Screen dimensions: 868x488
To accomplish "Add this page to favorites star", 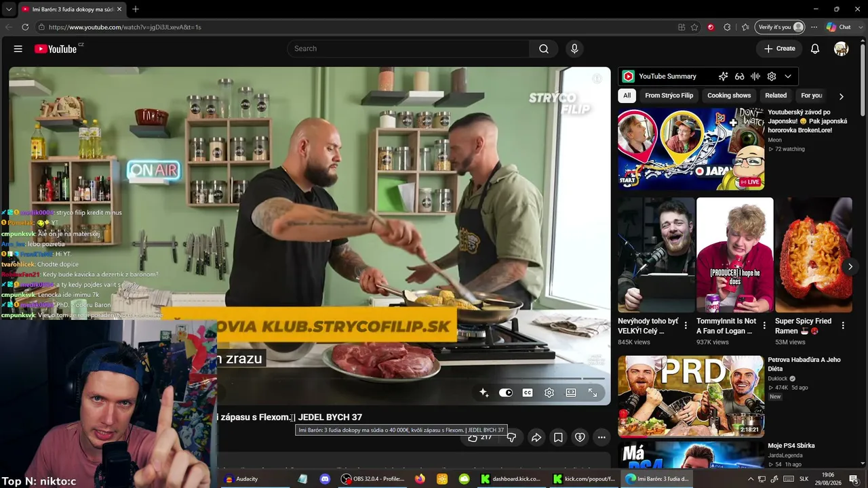I will coord(694,27).
